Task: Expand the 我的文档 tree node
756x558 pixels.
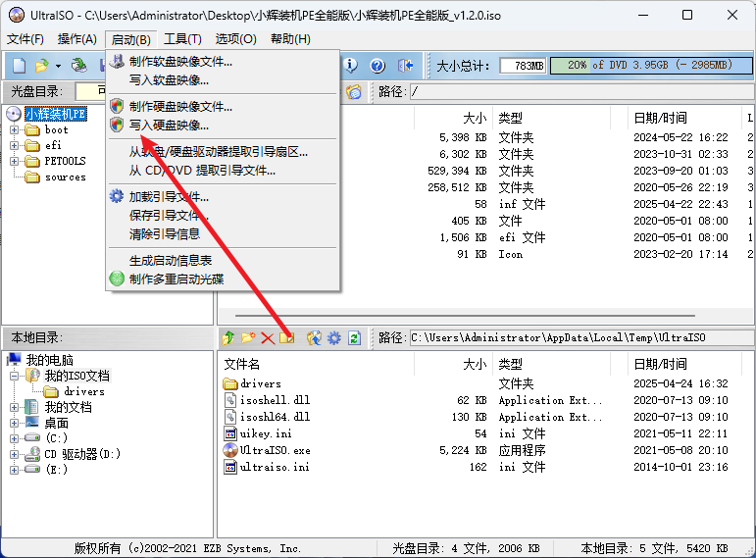Action: [x=14, y=407]
